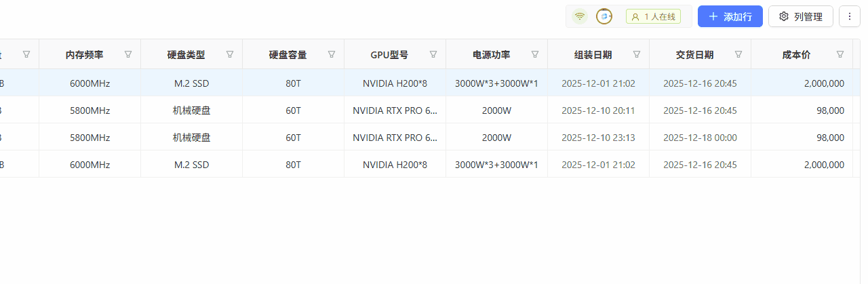This screenshot has height=284, width=868.
Task: Filter the 组装日期 column
Action: (637, 54)
